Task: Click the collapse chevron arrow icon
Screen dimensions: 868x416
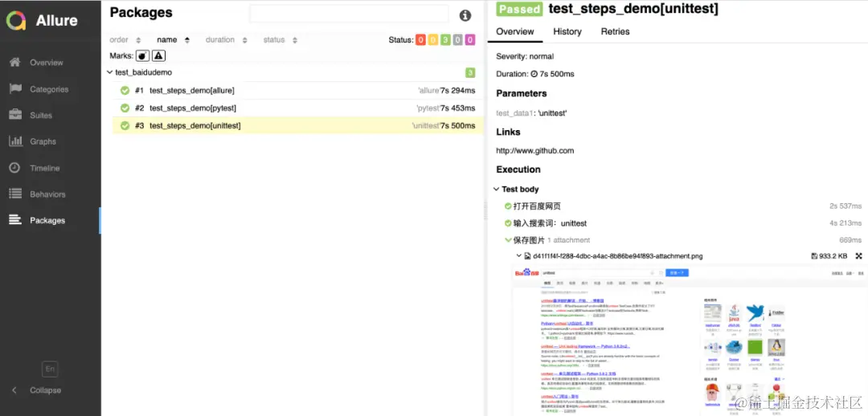Action: point(14,390)
